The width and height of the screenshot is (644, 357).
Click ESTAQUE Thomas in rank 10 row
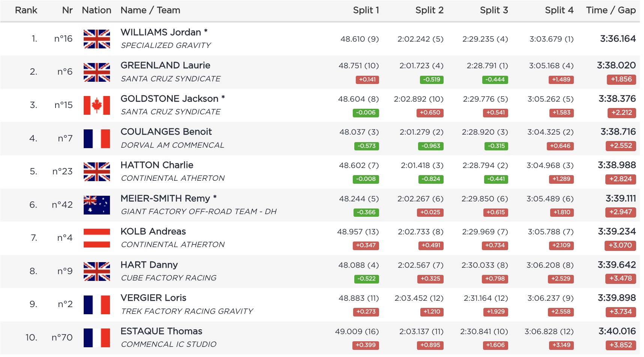click(161, 331)
